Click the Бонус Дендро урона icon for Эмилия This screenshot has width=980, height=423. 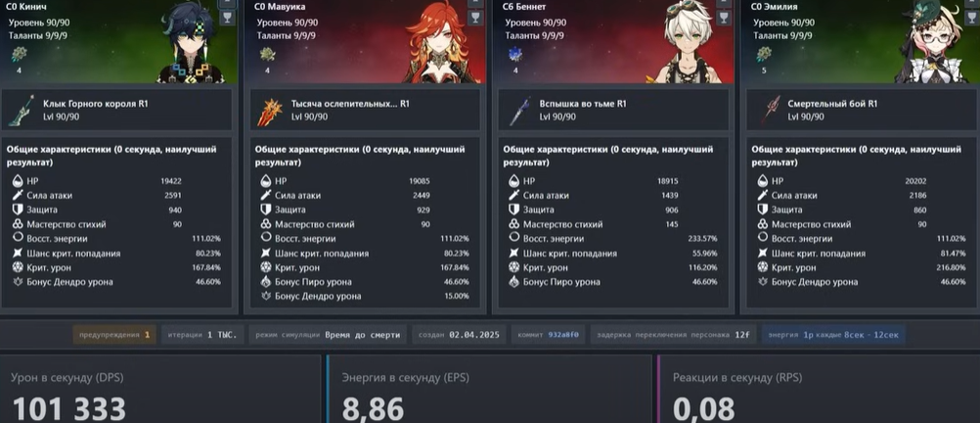point(762,282)
